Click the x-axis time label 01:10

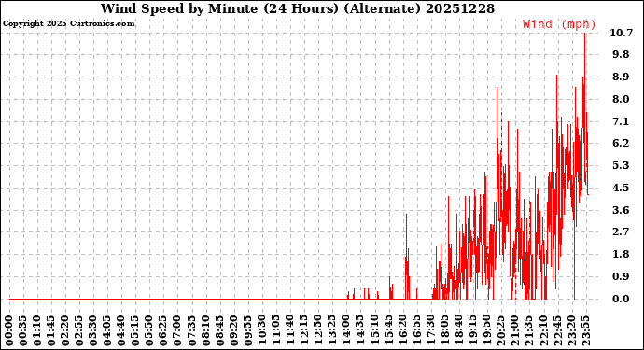point(37,331)
